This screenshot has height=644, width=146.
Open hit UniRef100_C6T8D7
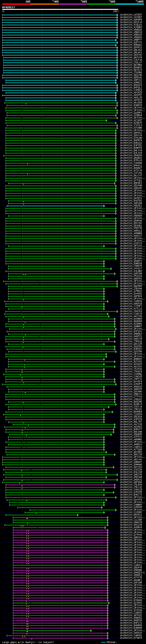coord(131,17)
